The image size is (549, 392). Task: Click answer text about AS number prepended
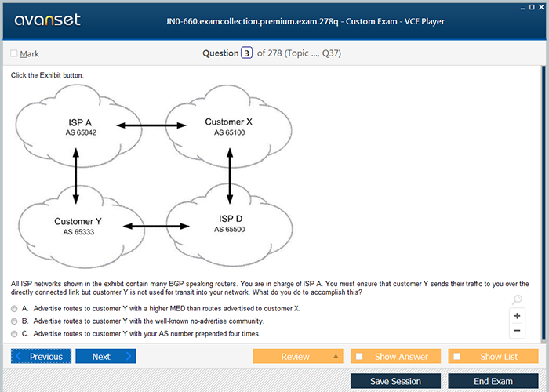[x=147, y=334]
